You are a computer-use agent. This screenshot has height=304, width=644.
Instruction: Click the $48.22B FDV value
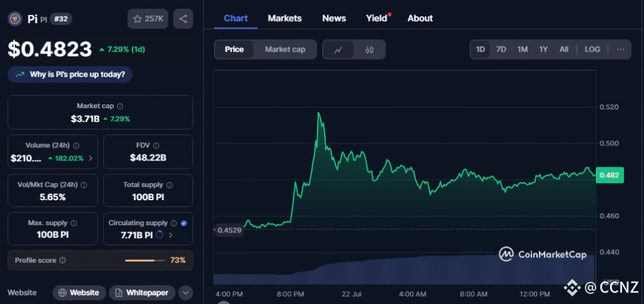tap(148, 158)
